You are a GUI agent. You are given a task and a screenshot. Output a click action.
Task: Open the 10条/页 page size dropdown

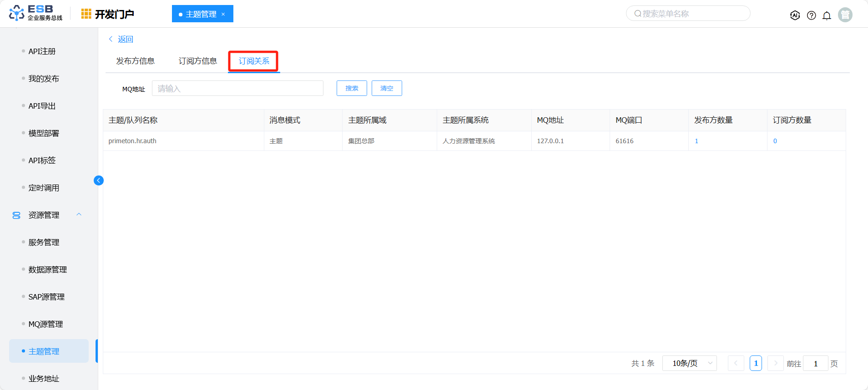click(x=689, y=363)
